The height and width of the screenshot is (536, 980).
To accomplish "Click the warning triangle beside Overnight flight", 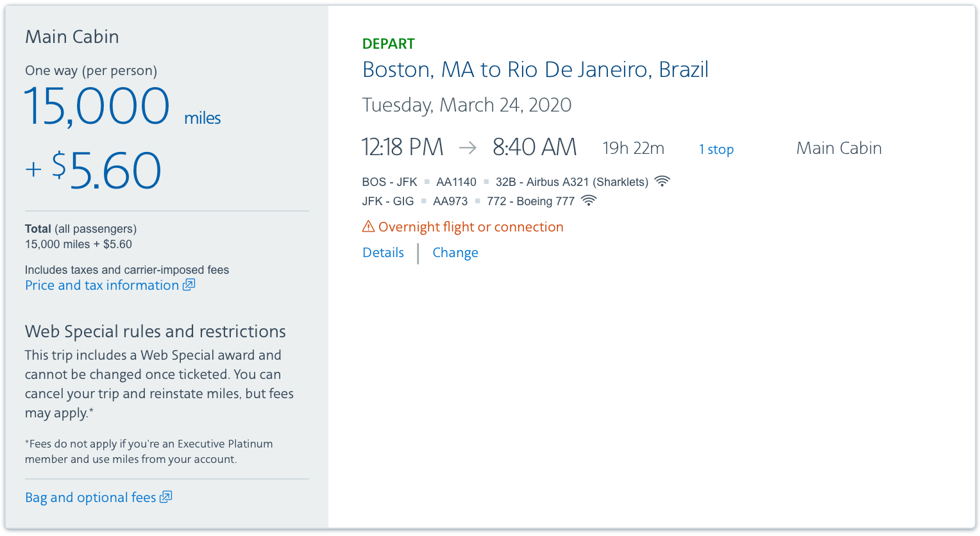I will coord(368,226).
